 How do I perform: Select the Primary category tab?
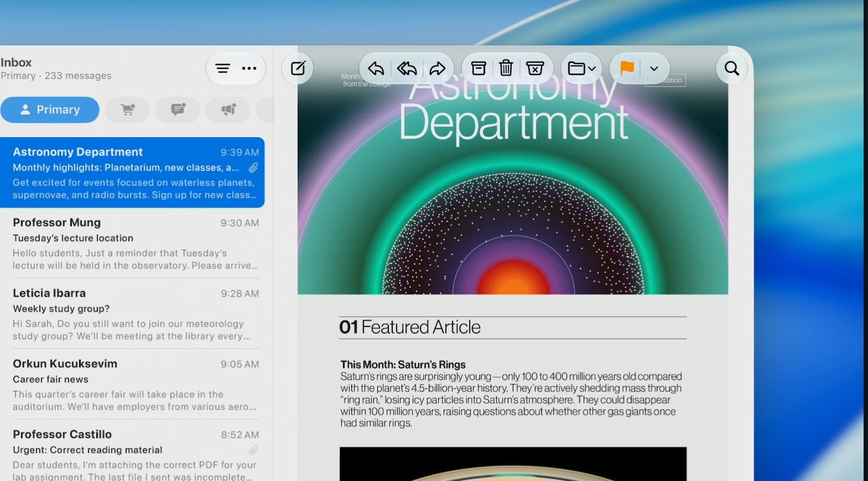click(x=50, y=110)
